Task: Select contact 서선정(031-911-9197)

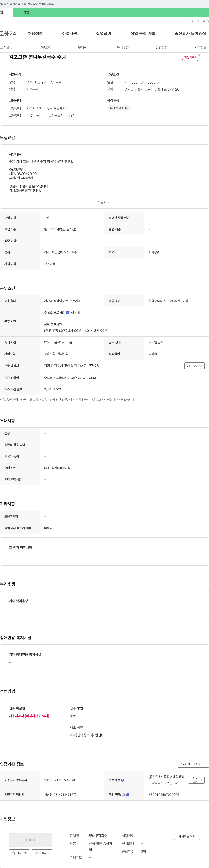Action: pos(60,795)
